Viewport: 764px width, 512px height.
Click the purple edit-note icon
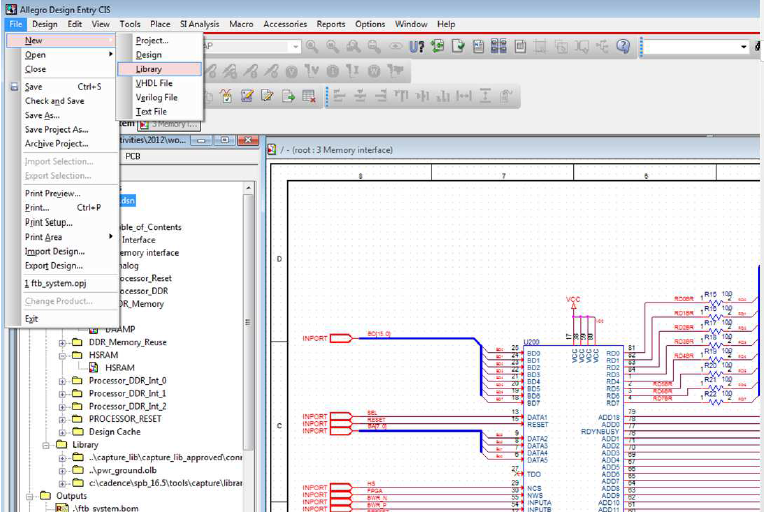tap(247, 96)
